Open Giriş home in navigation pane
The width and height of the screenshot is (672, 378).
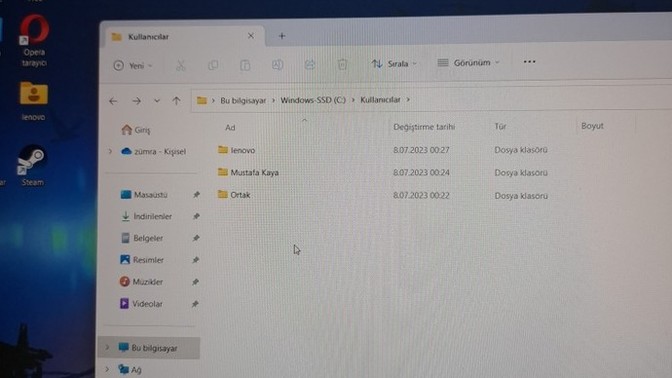pyautogui.click(x=136, y=130)
